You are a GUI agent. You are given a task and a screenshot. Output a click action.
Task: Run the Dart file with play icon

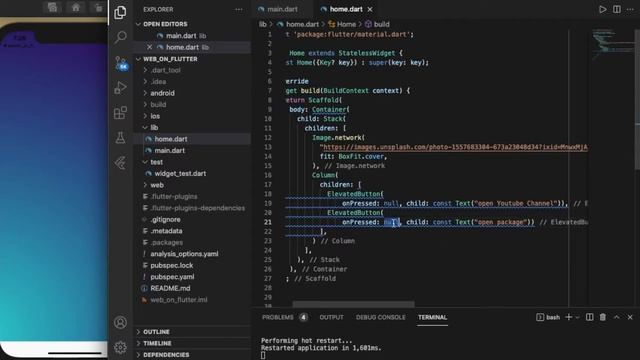pyautogui.click(x=602, y=9)
